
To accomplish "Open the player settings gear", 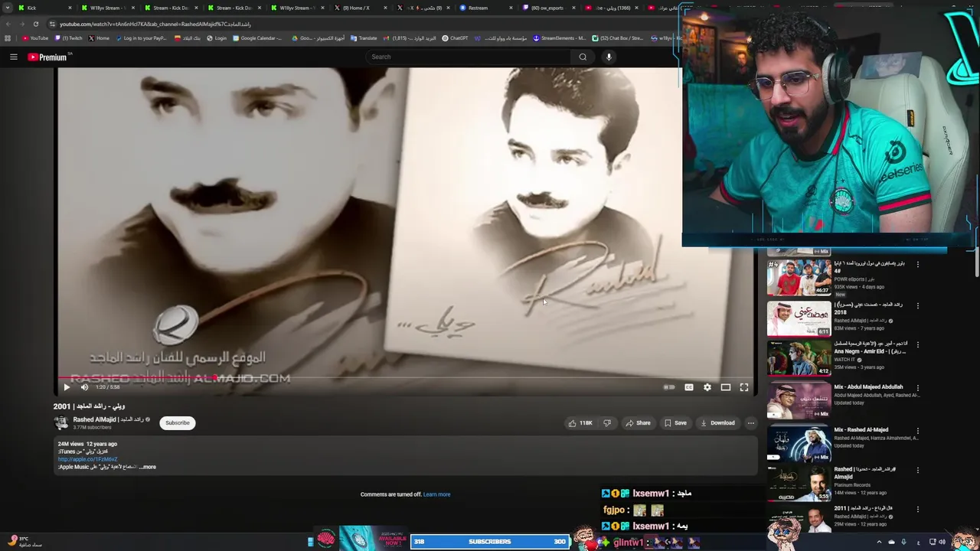I will [x=707, y=387].
